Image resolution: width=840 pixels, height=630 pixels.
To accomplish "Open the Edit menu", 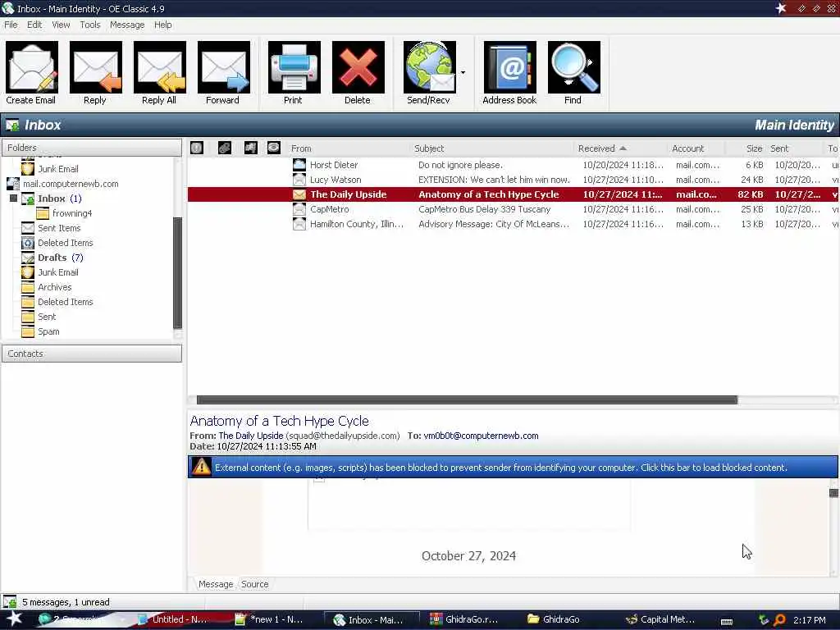I will coord(34,25).
